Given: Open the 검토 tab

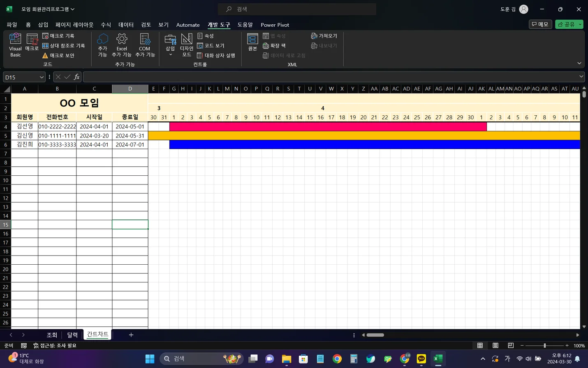Looking at the screenshot, I should 146,25.
